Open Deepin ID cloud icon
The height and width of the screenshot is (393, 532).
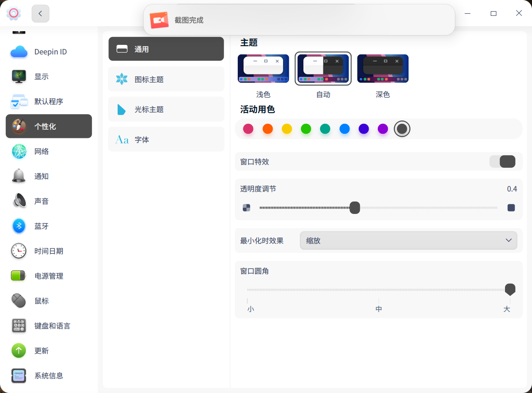pyautogui.click(x=19, y=52)
